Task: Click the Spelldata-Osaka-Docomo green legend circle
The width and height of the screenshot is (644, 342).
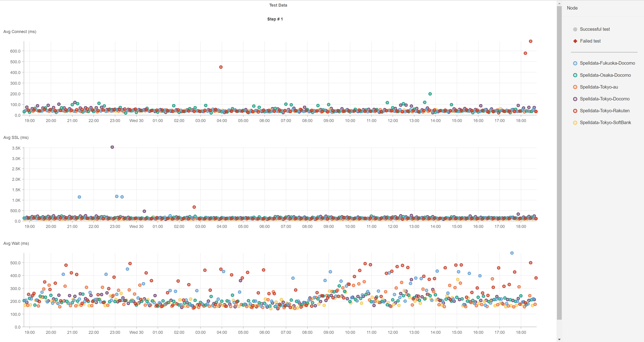Action: coord(575,75)
